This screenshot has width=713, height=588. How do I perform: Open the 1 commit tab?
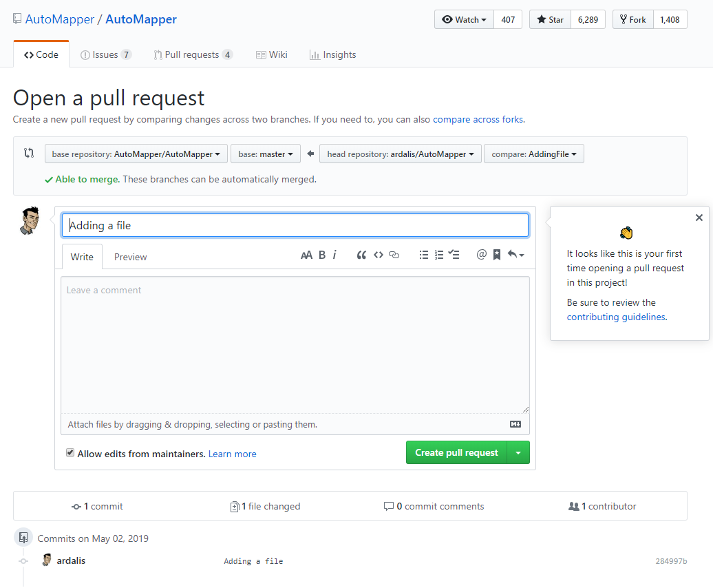(x=97, y=506)
